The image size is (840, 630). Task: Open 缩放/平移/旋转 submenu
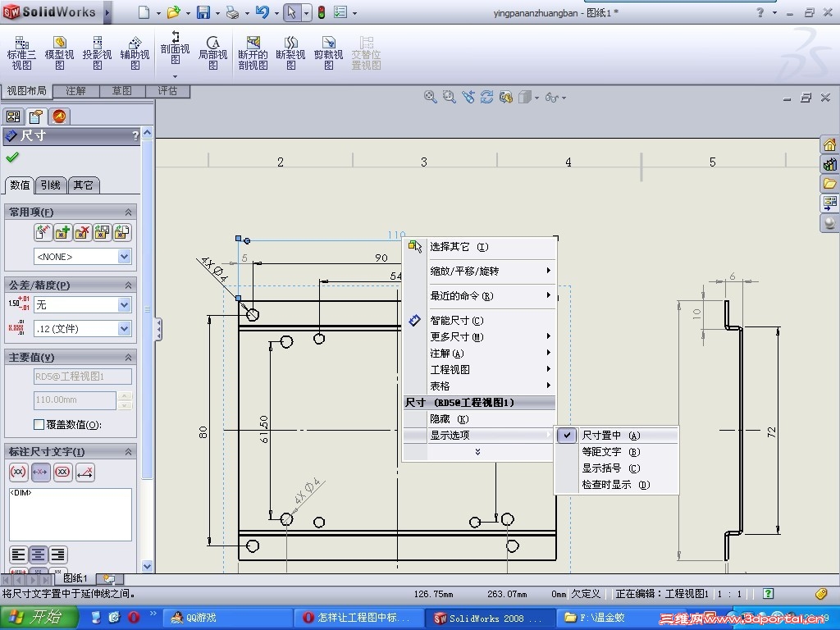479,271
